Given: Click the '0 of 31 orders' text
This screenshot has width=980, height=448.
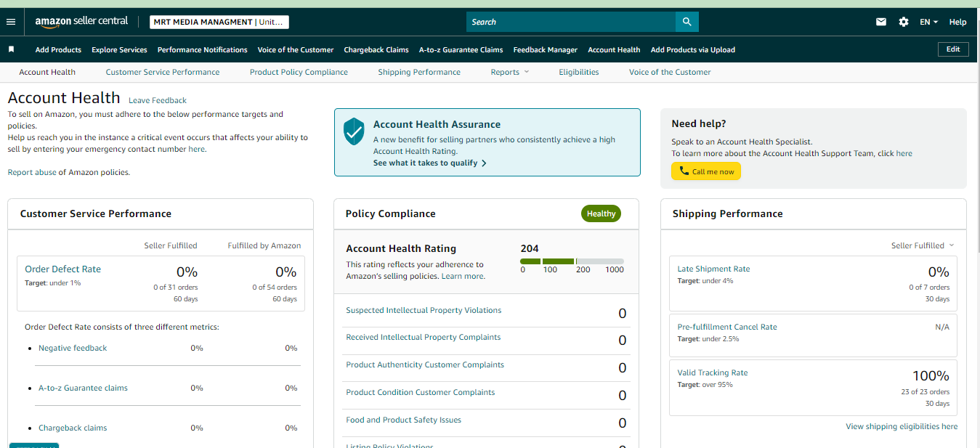Looking at the screenshot, I should coord(175,288).
